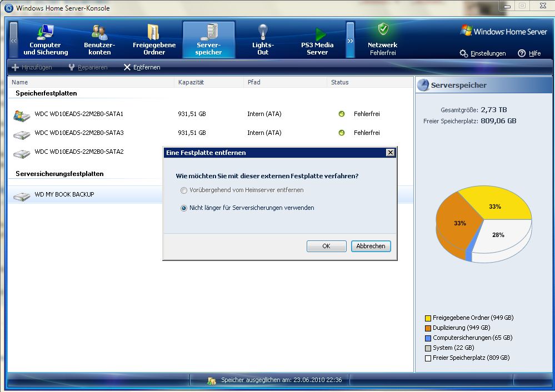Image resolution: width=555 pixels, height=392 pixels.
Task: Click the Gesamtgröße 2,73 TB value
Action: [494, 110]
